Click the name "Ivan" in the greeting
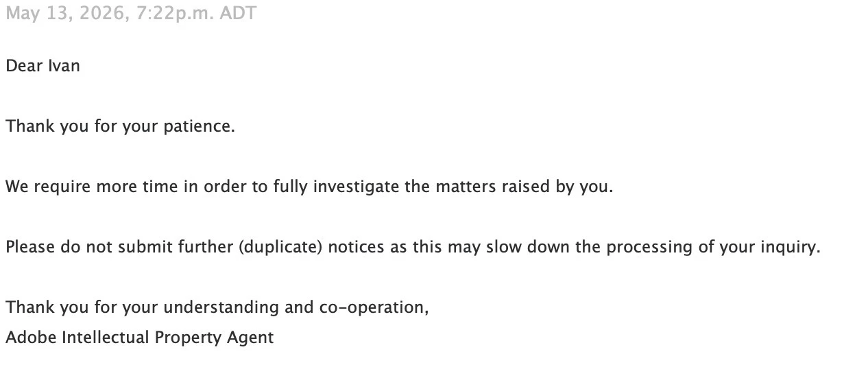Screen dimensions: 868x365 (x=64, y=66)
